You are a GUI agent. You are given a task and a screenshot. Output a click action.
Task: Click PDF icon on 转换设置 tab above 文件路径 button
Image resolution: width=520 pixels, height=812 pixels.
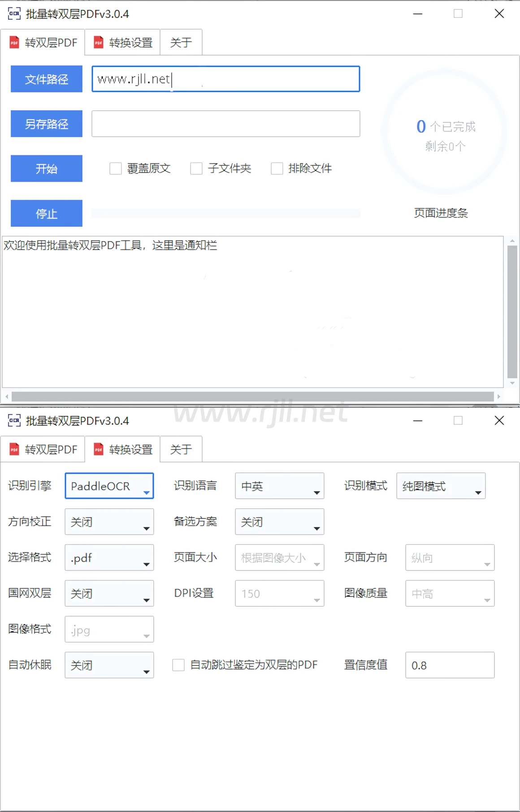pos(98,43)
